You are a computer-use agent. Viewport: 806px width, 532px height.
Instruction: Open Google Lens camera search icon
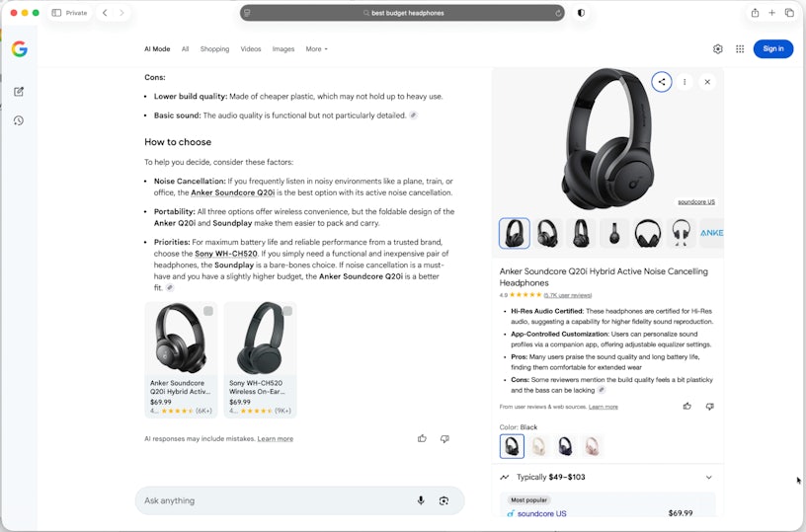[443, 500]
